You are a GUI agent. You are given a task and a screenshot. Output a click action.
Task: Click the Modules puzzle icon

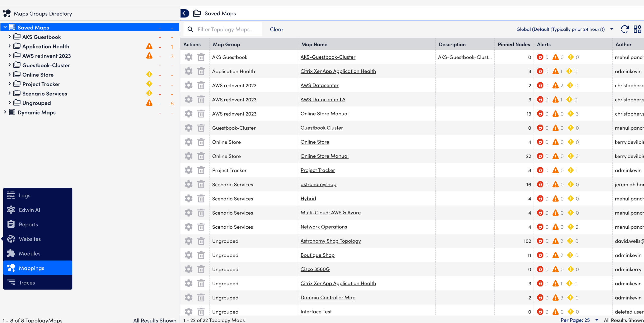11,253
